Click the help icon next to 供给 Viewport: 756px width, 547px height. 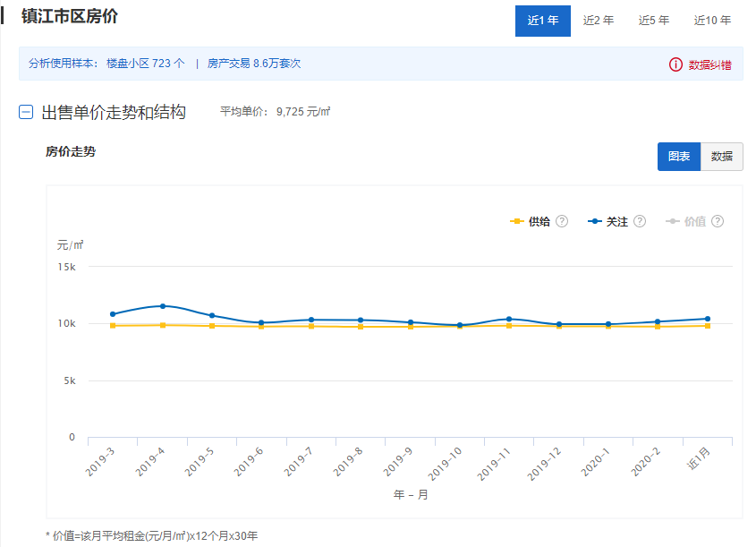562,221
